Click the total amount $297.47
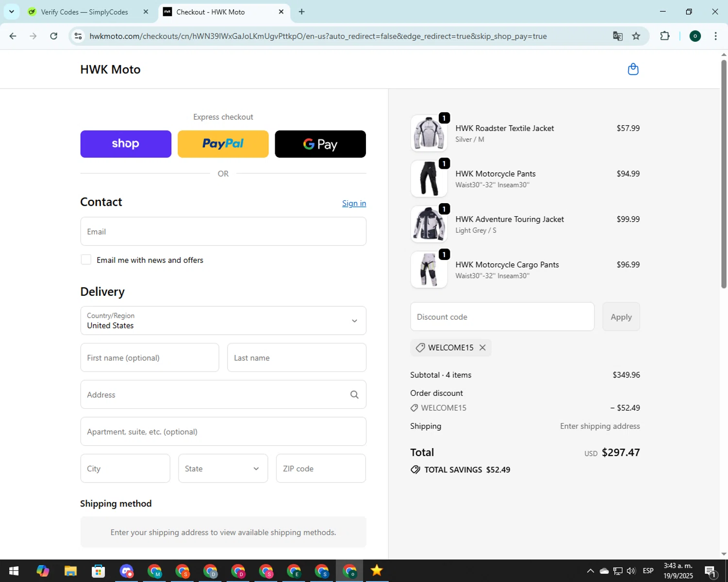 tap(621, 453)
